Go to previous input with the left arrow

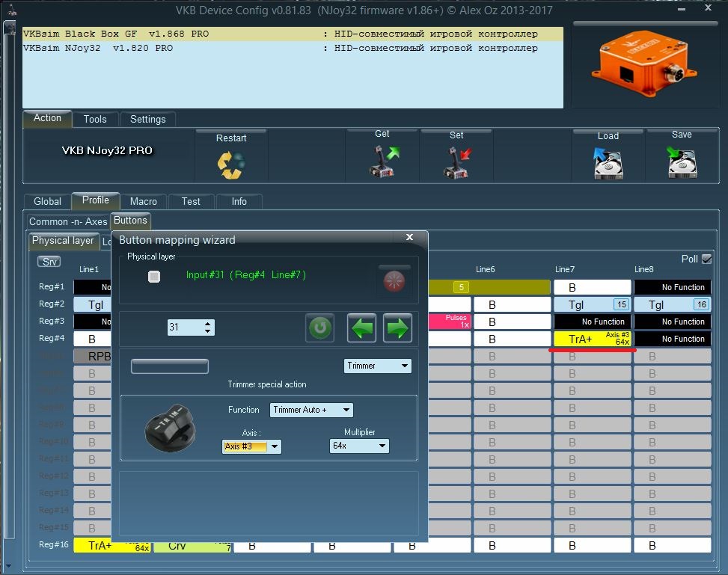point(361,328)
